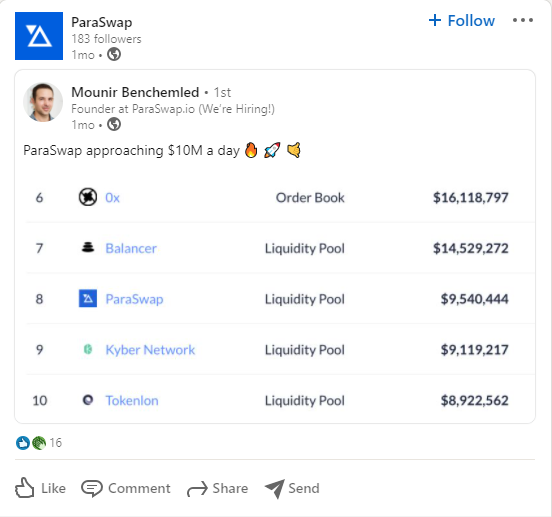The width and height of the screenshot is (552, 517).
Task: Follow the ParaSwap page
Action: point(462,20)
